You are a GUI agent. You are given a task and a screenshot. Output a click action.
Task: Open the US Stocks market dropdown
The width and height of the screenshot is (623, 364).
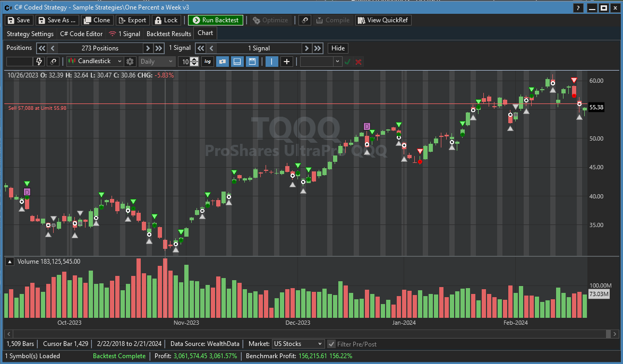click(297, 344)
